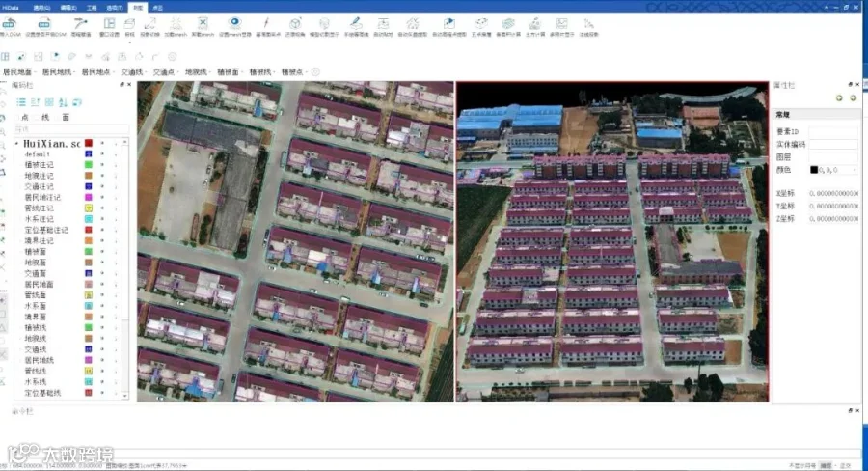Click the set display DSM toggle icon

[44, 23]
